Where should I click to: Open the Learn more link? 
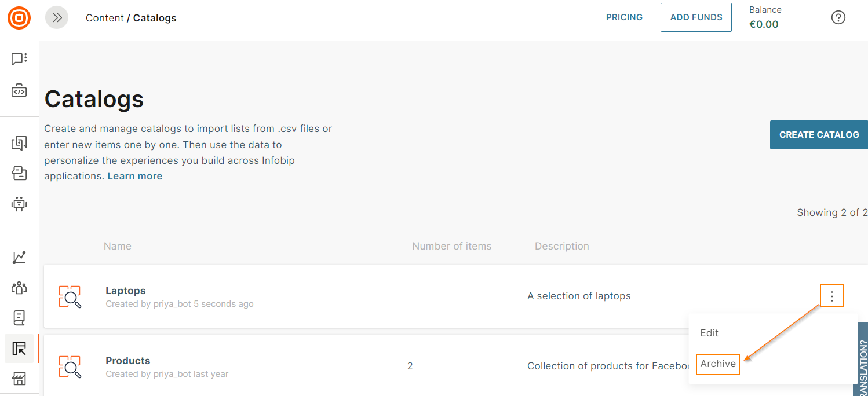pyautogui.click(x=134, y=175)
